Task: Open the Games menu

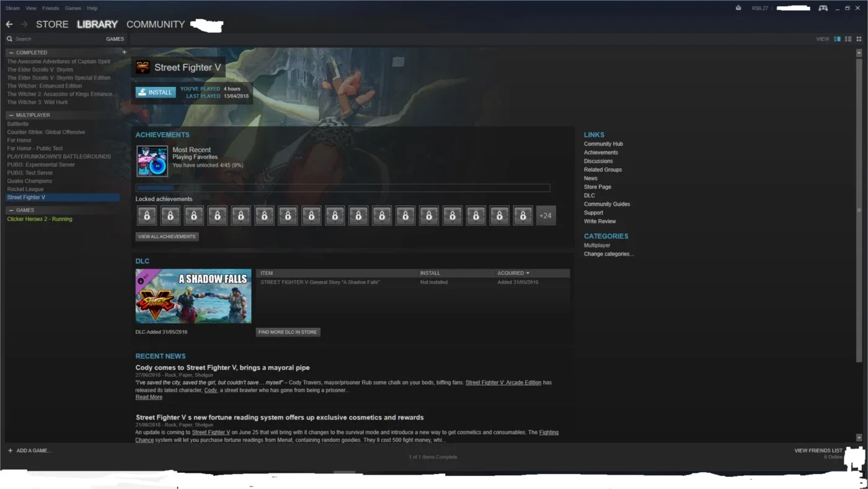Action: [73, 8]
